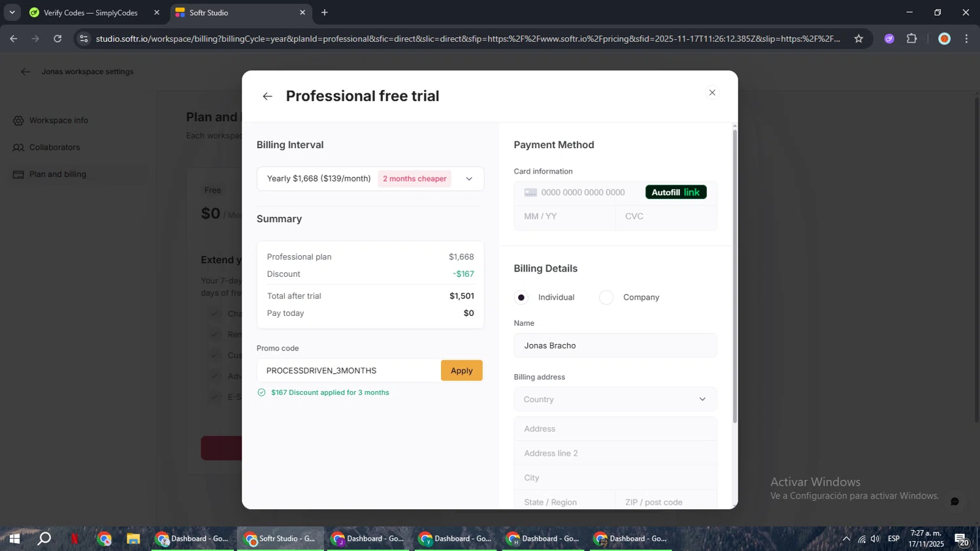Open the Windows Start menu
Viewport: 980px width, 551px height.
(x=14, y=539)
